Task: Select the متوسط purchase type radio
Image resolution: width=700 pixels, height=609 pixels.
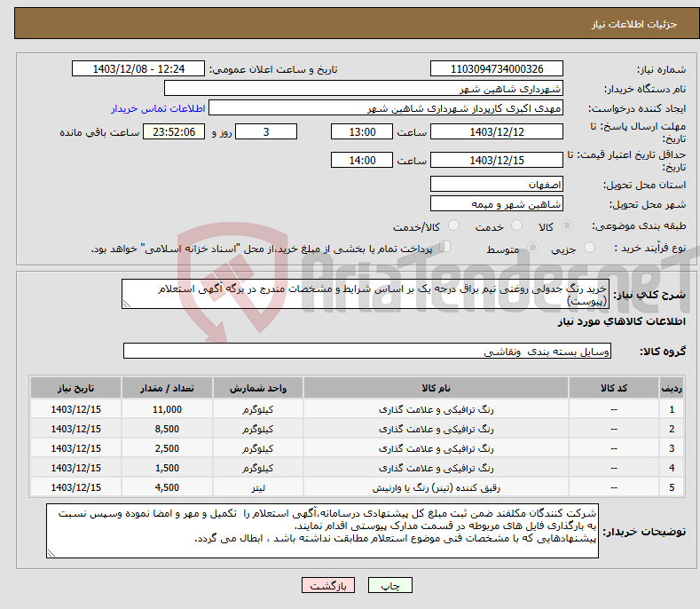Action: pyautogui.click(x=532, y=247)
